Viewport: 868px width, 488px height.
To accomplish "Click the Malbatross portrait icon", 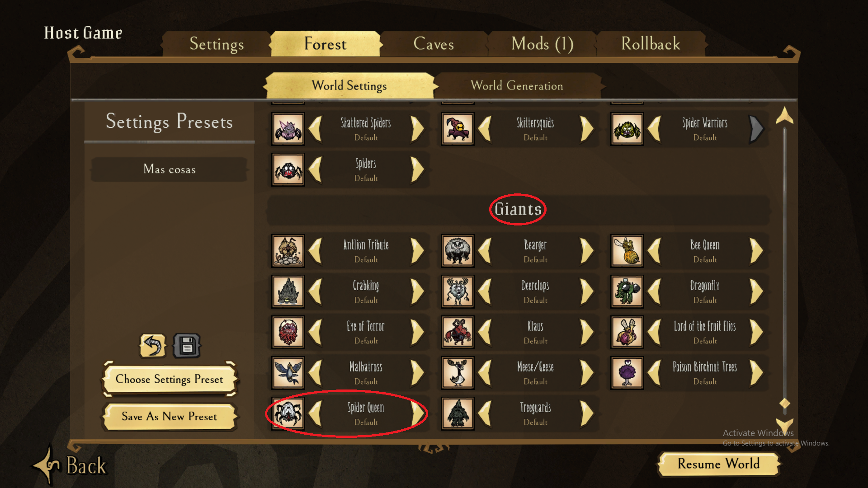I will click(x=288, y=373).
